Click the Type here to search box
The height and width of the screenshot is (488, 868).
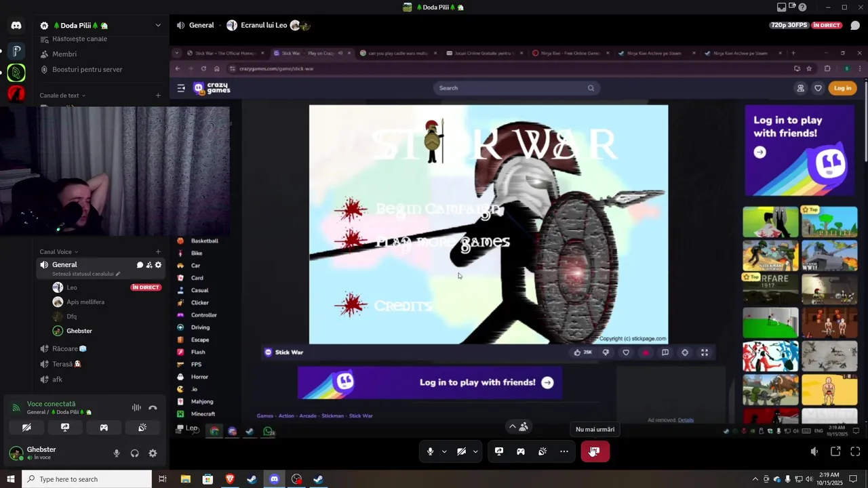pyautogui.click(x=87, y=479)
